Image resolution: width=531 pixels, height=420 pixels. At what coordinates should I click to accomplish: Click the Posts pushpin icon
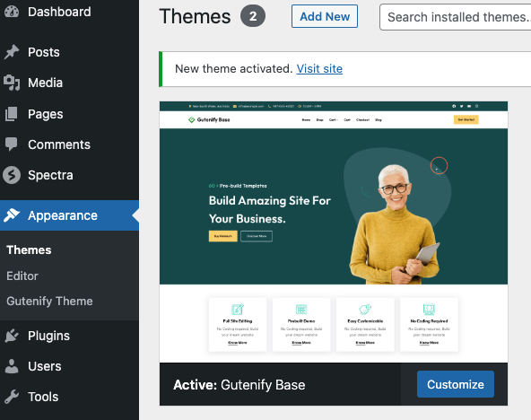point(12,52)
